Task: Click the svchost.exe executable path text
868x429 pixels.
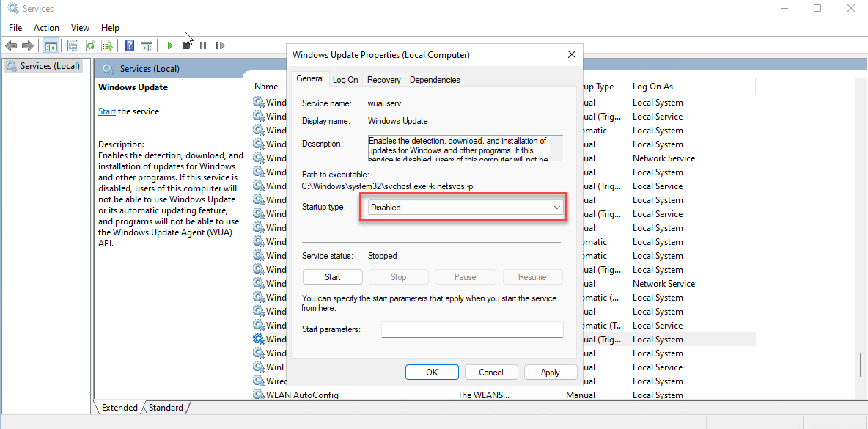Action: [x=388, y=186]
